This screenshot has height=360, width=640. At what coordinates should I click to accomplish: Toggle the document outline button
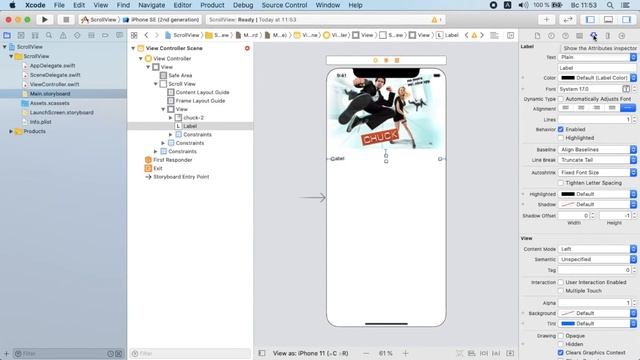[x=262, y=353]
